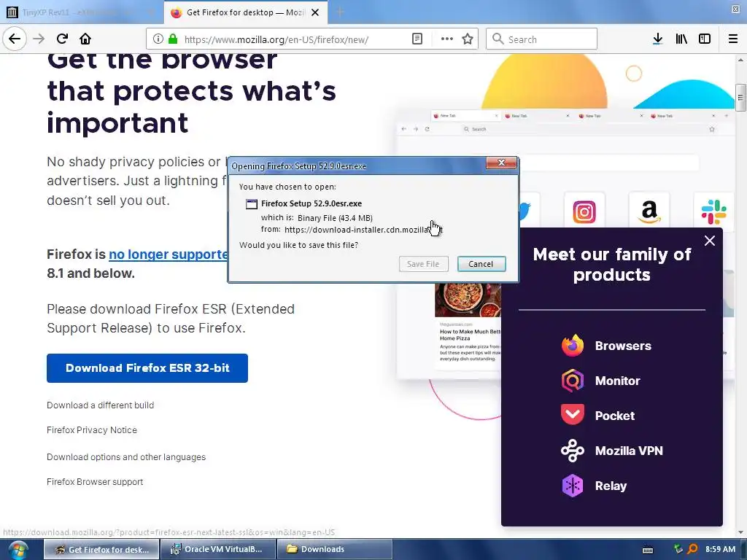
Task: Bookmark this page with the star icon
Action: [x=468, y=39]
